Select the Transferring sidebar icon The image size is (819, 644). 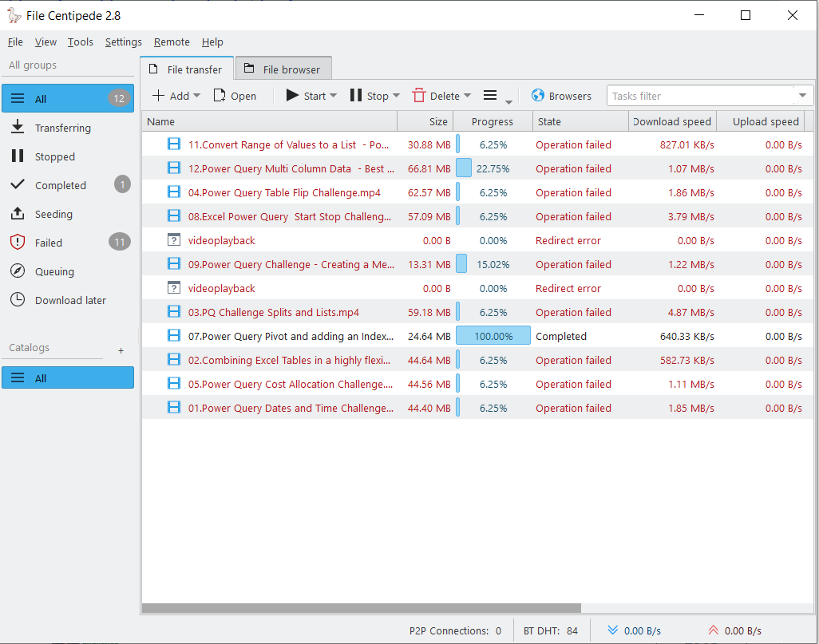(17, 127)
